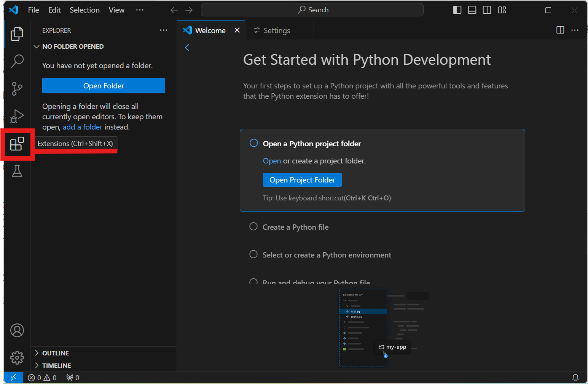Toggle the bottom panel layout icon

[472, 10]
